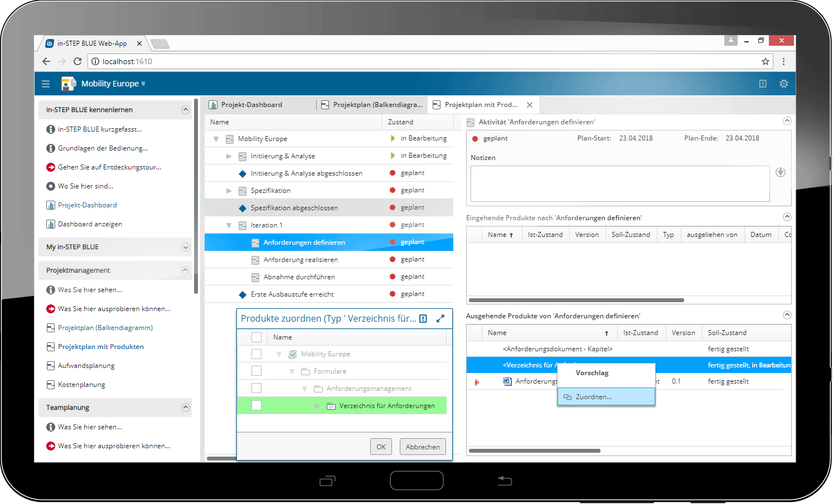The image size is (833, 504).
Task: Maximize the Produkte zuordnen dialog via the expand icon
Action: click(x=440, y=318)
